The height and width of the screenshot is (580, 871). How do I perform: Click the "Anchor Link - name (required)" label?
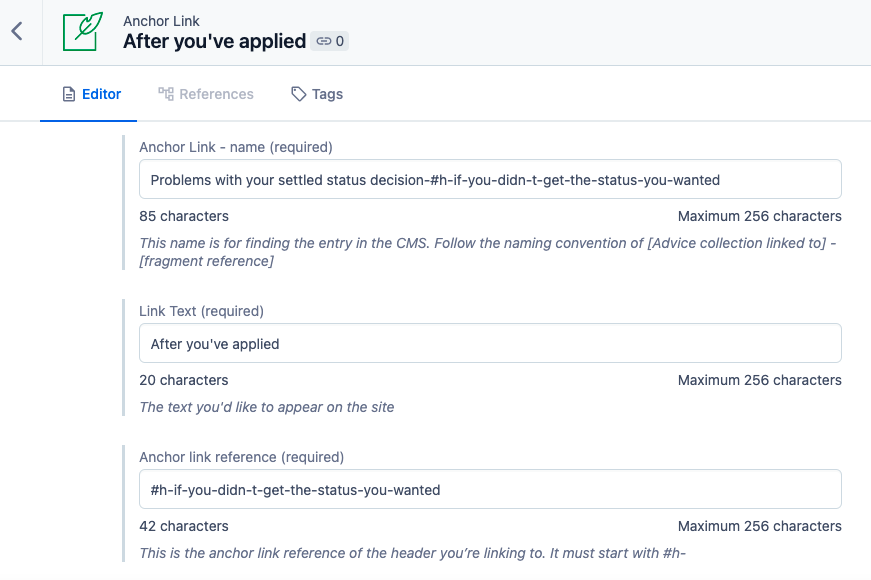236,147
